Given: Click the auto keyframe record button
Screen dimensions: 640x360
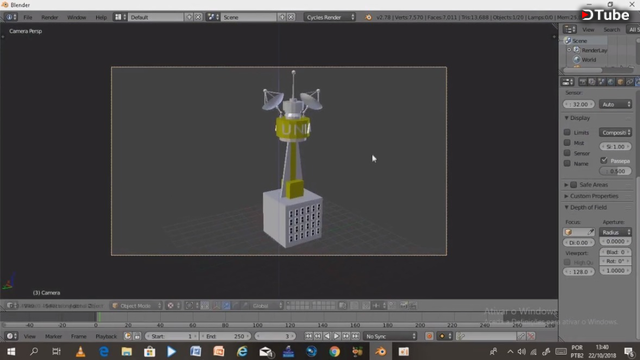Looking at the screenshot, I should tap(429, 336).
